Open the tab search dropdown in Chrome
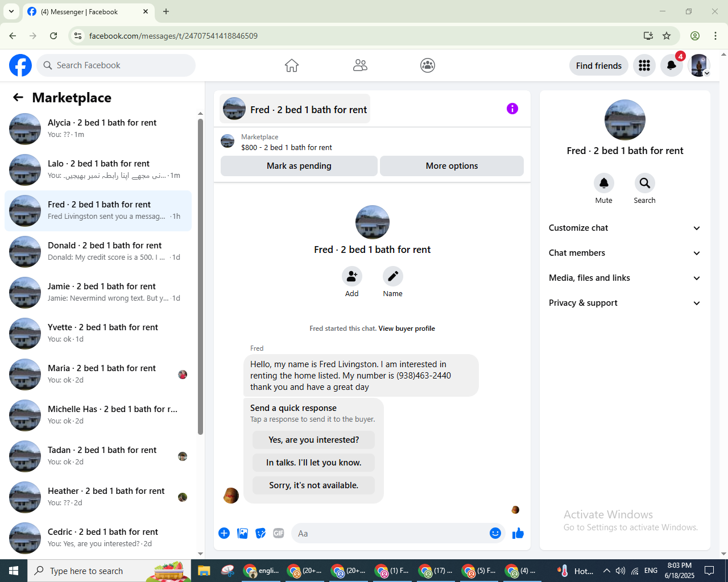The image size is (728, 582). (x=11, y=11)
